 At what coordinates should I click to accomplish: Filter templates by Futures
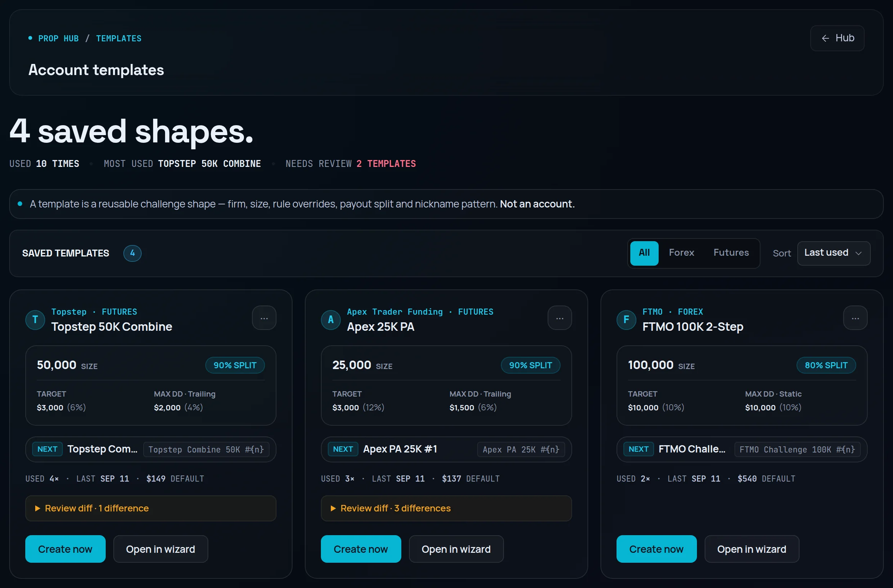[731, 253]
